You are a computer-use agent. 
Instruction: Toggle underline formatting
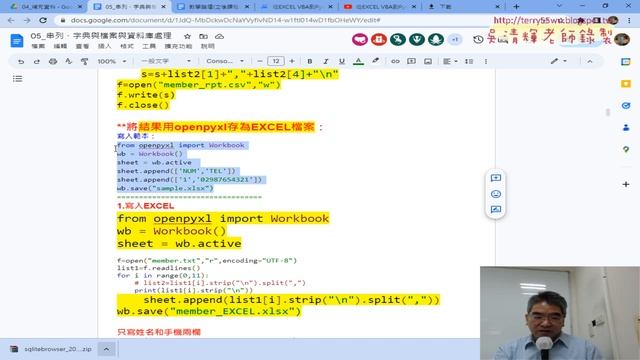(342, 61)
